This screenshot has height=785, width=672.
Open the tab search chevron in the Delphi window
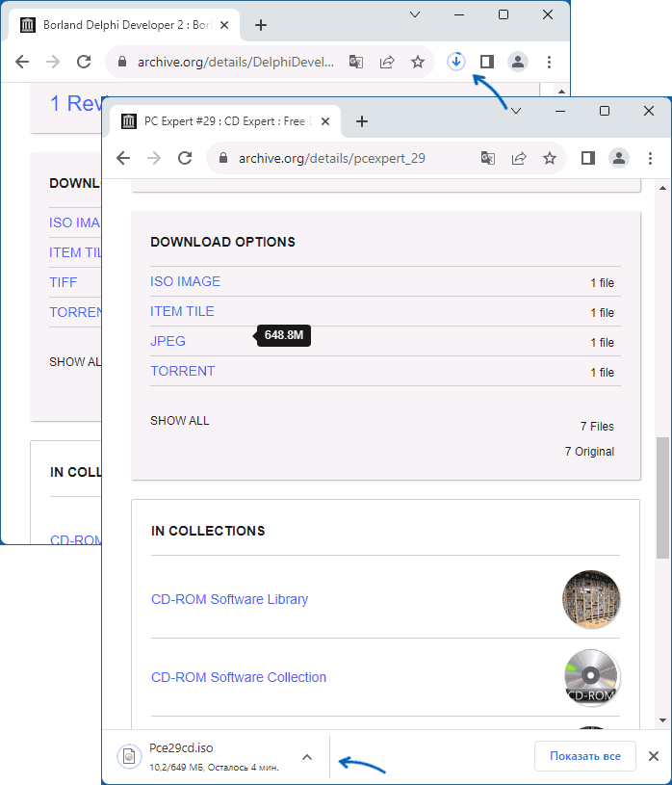pos(415,15)
